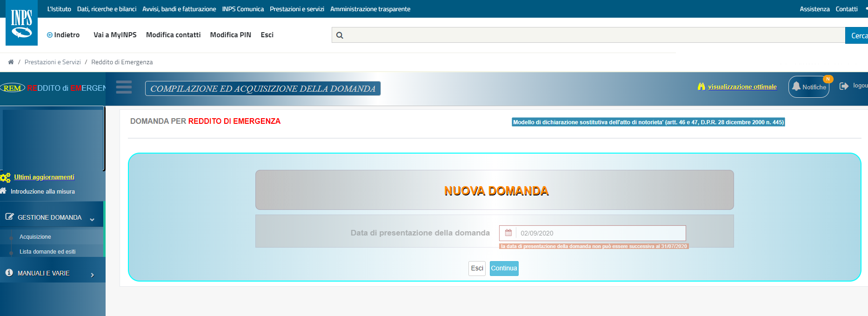Click Reddito di Emergenza breadcrumb

pyautogui.click(x=122, y=62)
